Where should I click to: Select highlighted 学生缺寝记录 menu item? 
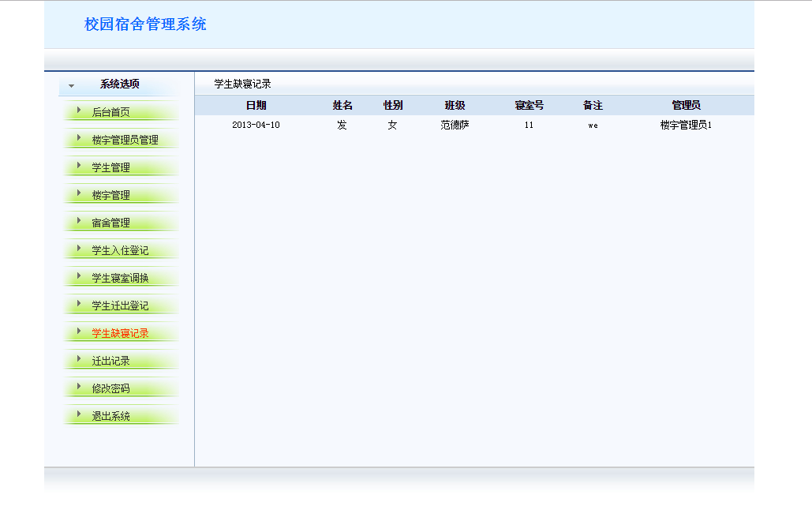pos(120,333)
